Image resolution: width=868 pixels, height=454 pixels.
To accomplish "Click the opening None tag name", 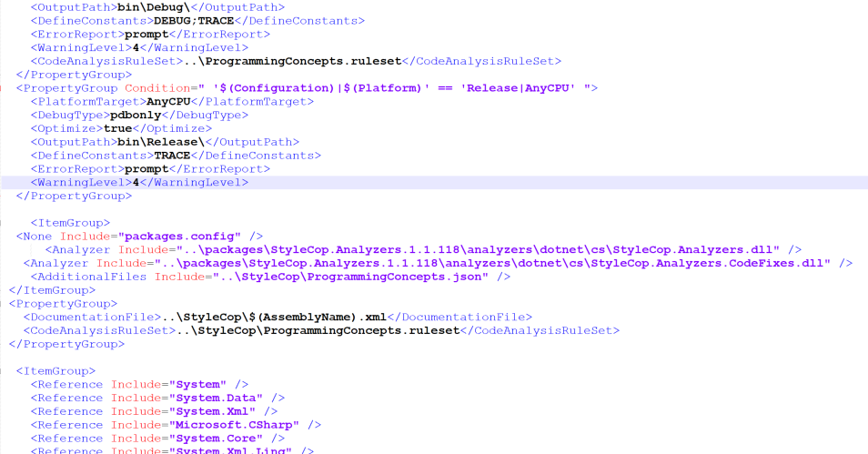I will tap(37, 237).
